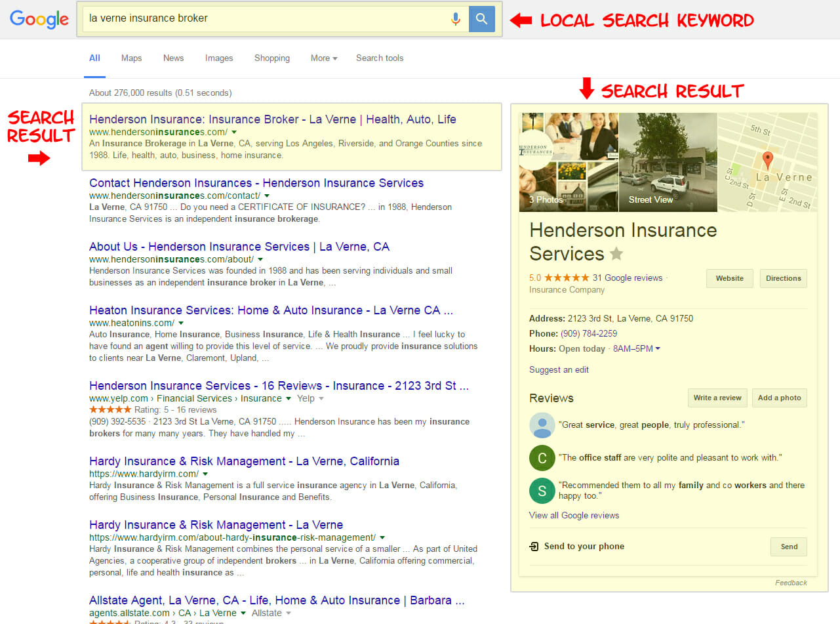Open the News tab
Screen dimensions: 840x624
click(x=173, y=58)
